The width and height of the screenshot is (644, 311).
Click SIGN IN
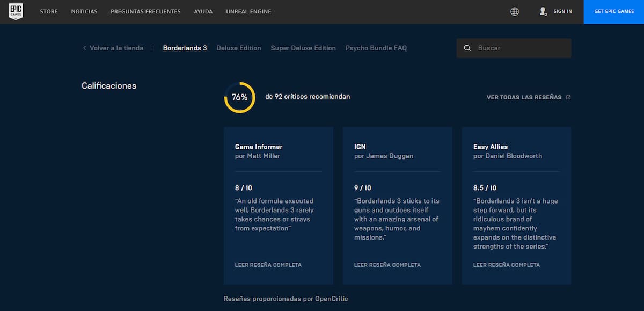562,11
